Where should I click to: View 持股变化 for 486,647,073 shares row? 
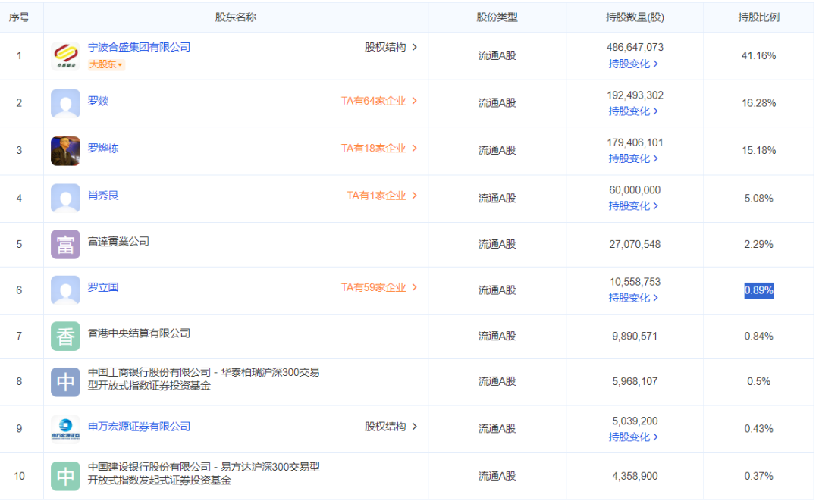633,64
